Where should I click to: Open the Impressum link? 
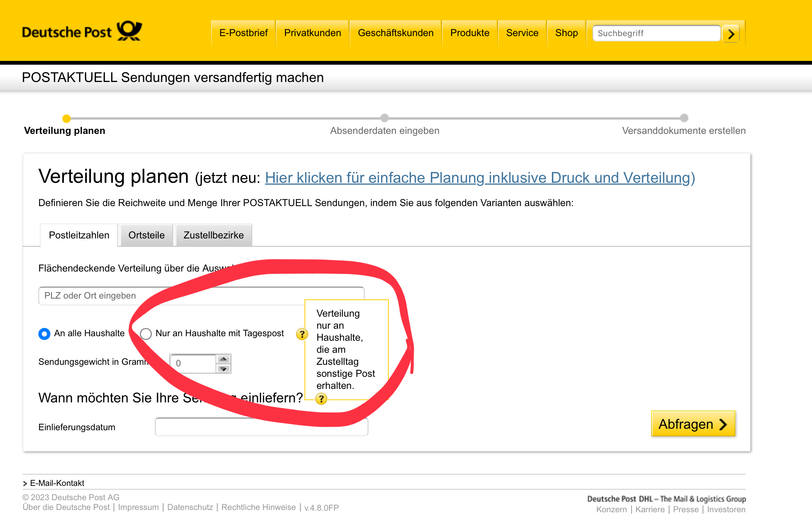pyautogui.click(x=138, y=507)
